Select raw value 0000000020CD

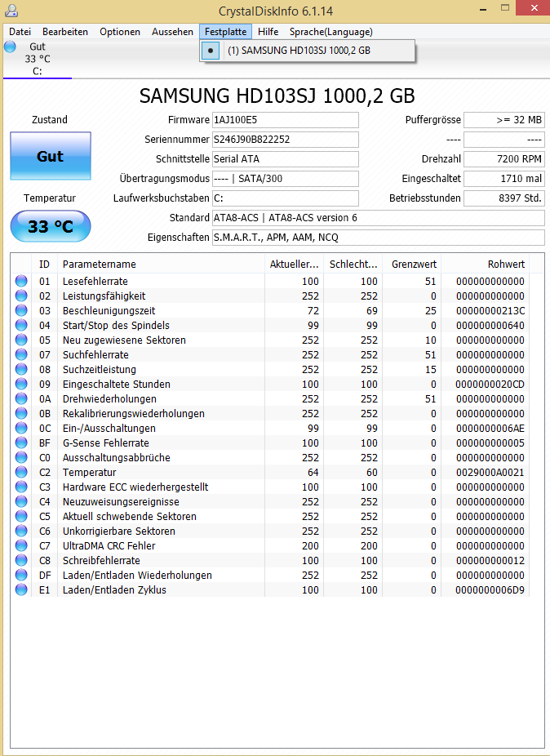(490, 385)
